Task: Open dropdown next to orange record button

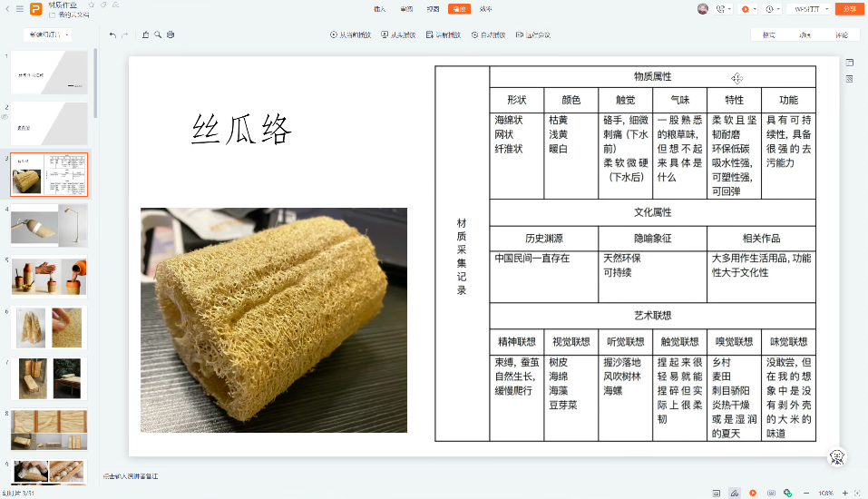Action: click(756, 8)
